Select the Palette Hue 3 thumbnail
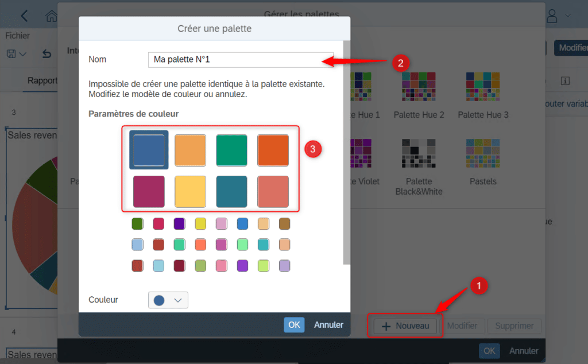588x364 pixels. (483, 87)
